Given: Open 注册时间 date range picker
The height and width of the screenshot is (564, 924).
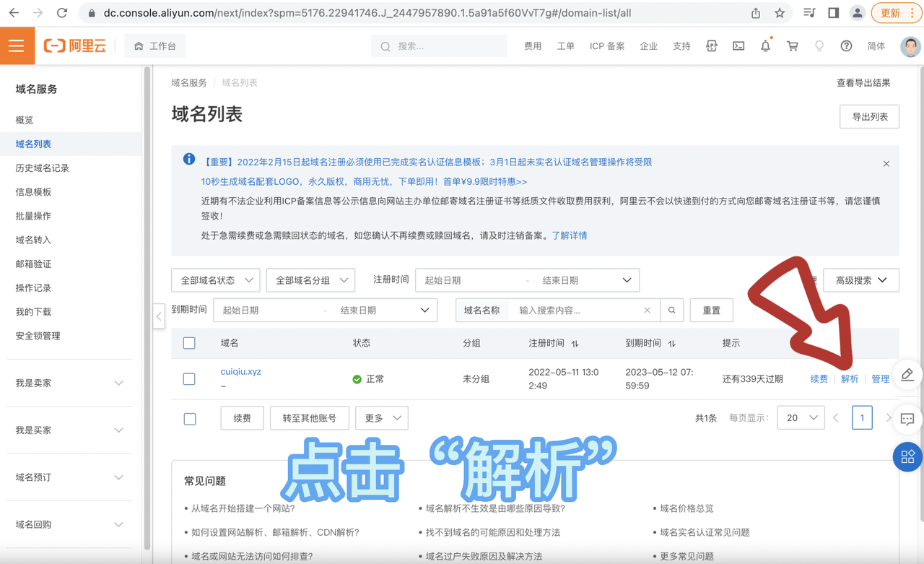Looking at the screenshot, I should 527,280.
